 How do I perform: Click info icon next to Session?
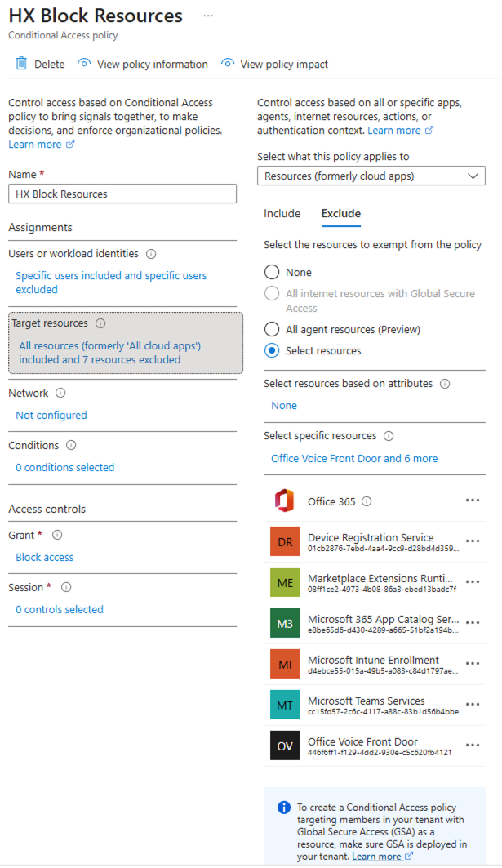pos(66,587)
